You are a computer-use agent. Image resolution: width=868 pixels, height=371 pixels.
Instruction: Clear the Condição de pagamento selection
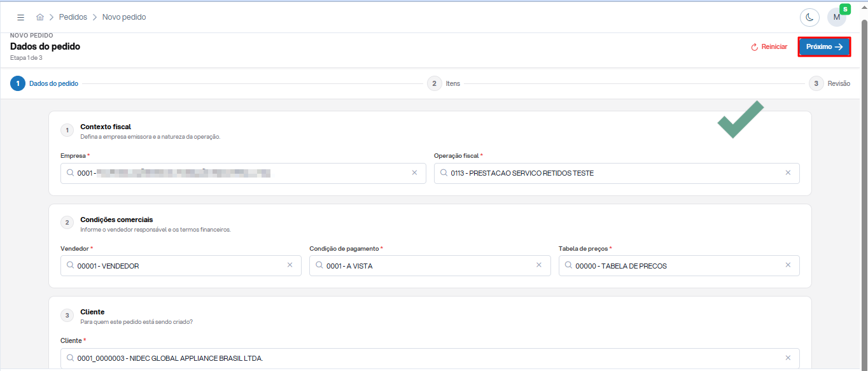pos(539,265)
